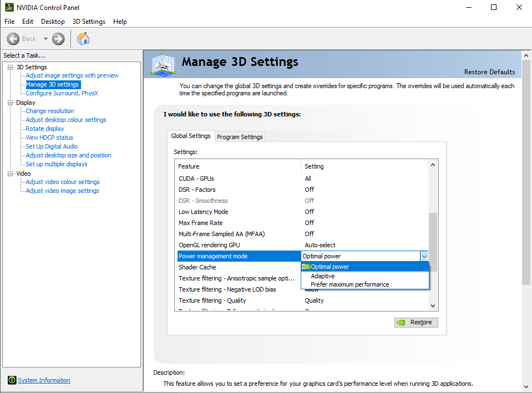This screenshot has height=393, width=532.
Task: Click Restore Defaults in the header
Action: tap(489, 72)
